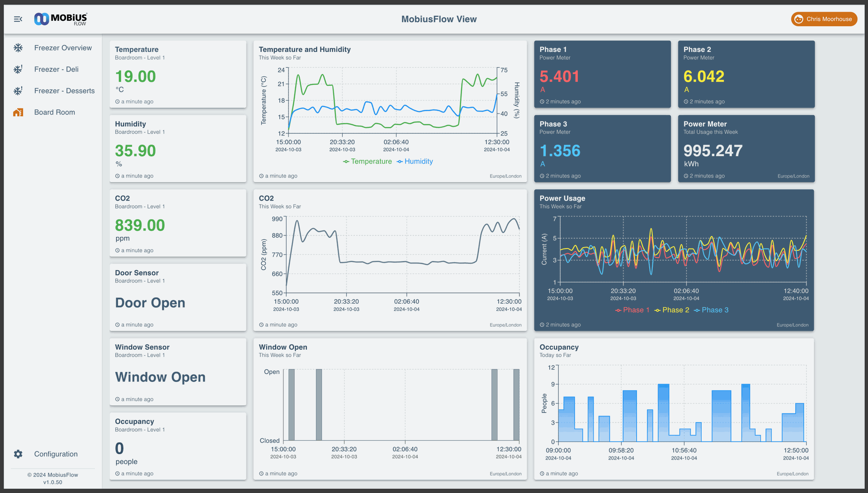Toggle the Phase 3 legend entry

711,310
